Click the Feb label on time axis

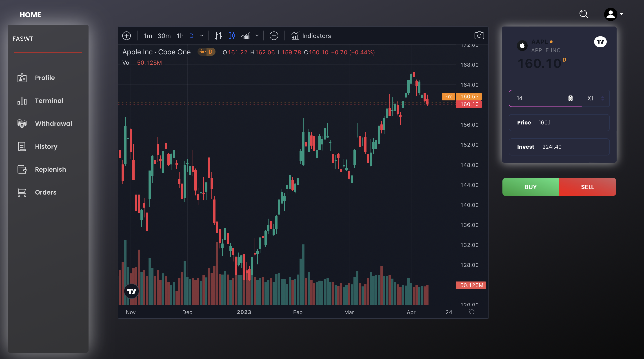pyautogui.click(x=298, y=312)
